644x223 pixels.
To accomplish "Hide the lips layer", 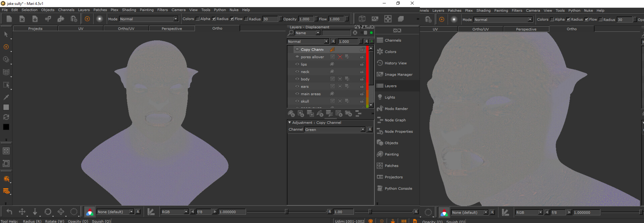I will tap(297, 64).
